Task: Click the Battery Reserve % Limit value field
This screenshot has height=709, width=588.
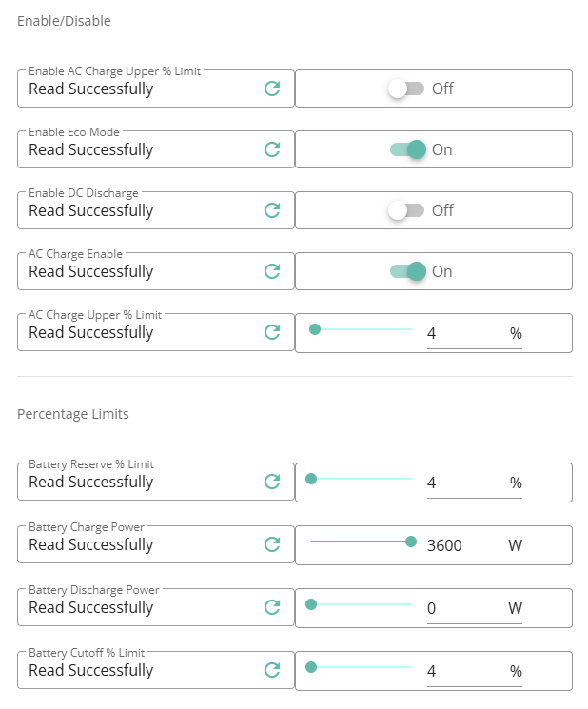Action: click(475, 483)
